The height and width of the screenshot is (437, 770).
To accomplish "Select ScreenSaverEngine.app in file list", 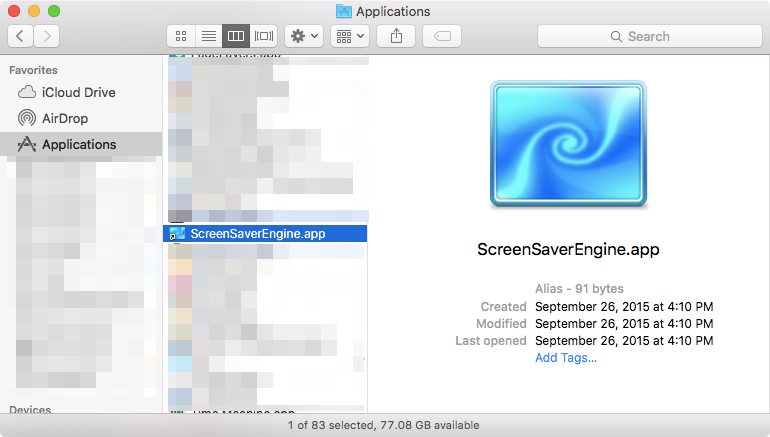I will pyautogui.click(x=265, y=234).
